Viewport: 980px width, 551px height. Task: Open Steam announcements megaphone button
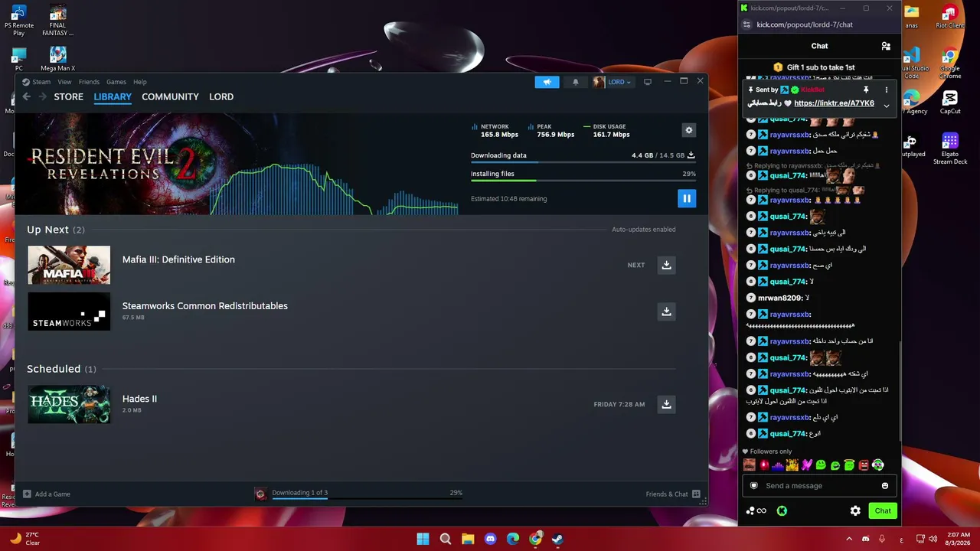coord(547,82)
